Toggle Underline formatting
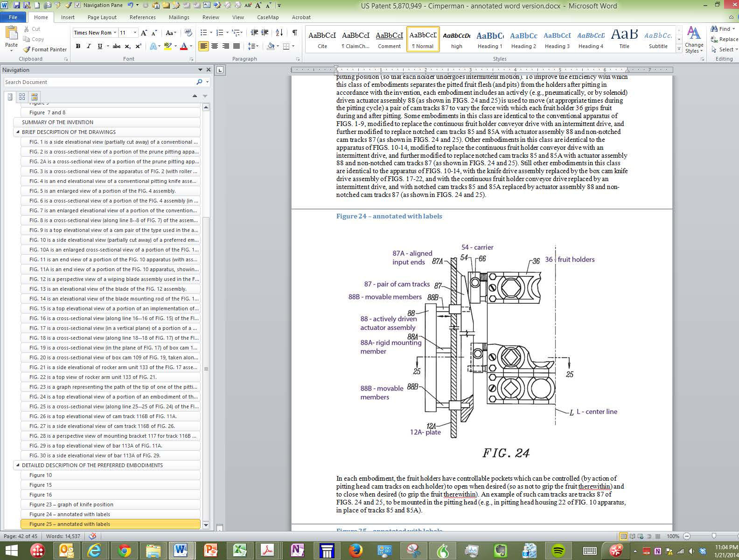The height and width of the screenshot is (560, 739). (99, 46)
